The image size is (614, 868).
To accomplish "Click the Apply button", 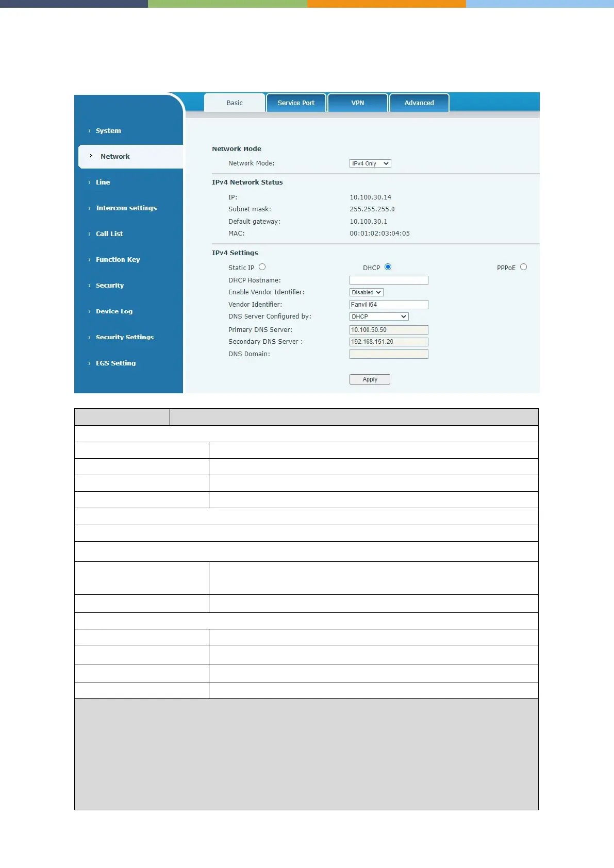I will pos(370,379).
